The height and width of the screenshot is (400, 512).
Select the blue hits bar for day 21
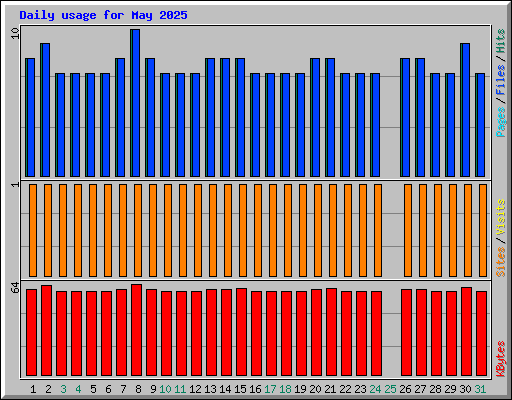point(330,118)
